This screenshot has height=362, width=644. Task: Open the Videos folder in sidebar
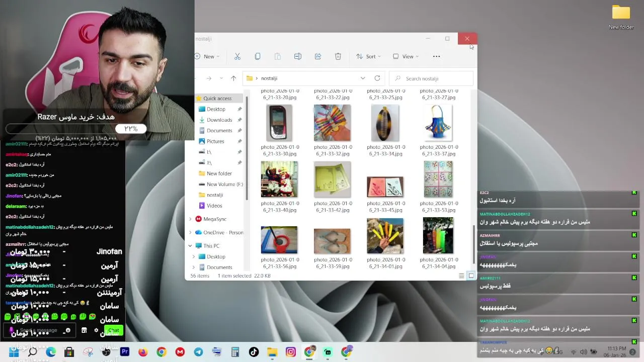pos(214,206)
